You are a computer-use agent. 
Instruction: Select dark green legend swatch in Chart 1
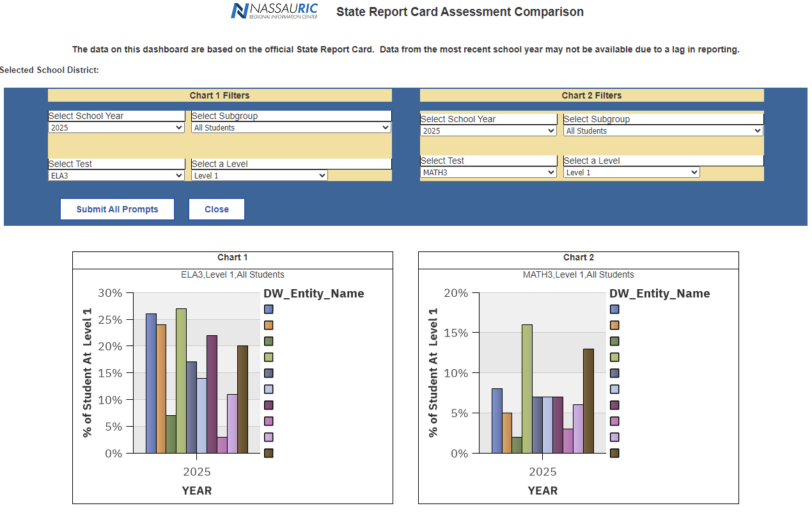[269, 341]
